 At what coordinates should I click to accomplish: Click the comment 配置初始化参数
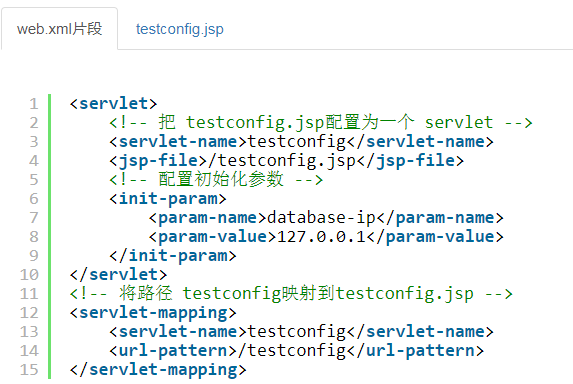pos(216,179)
